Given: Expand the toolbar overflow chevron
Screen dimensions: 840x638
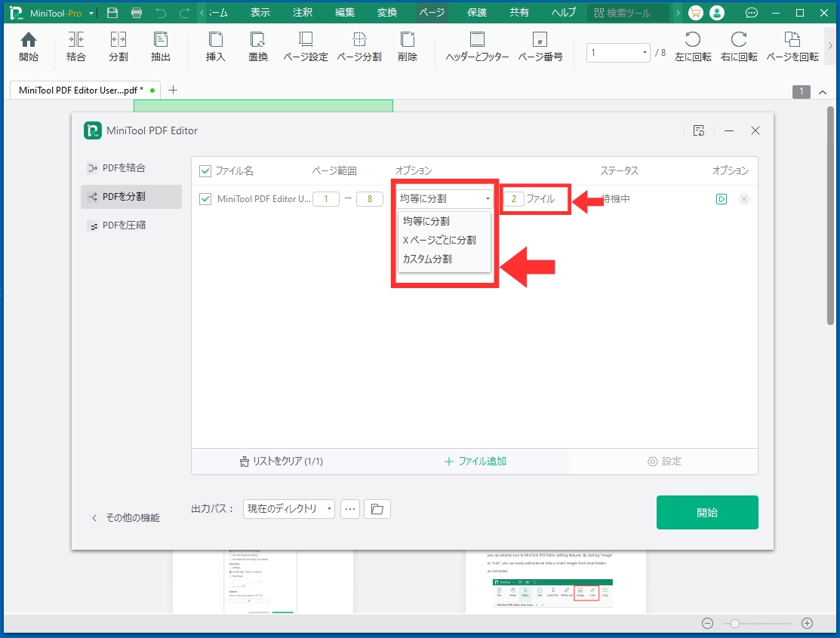Looking at the screenshot, I should pos(831,46).
